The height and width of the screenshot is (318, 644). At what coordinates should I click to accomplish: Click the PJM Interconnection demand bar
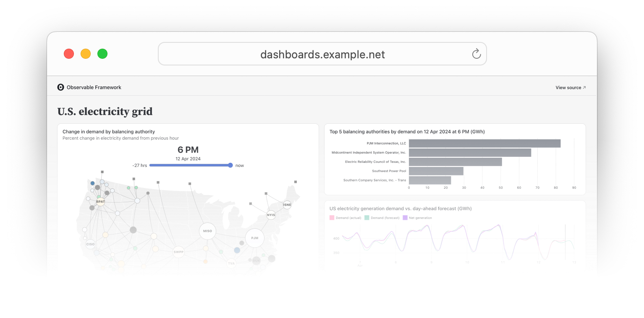tap(483, 143)
